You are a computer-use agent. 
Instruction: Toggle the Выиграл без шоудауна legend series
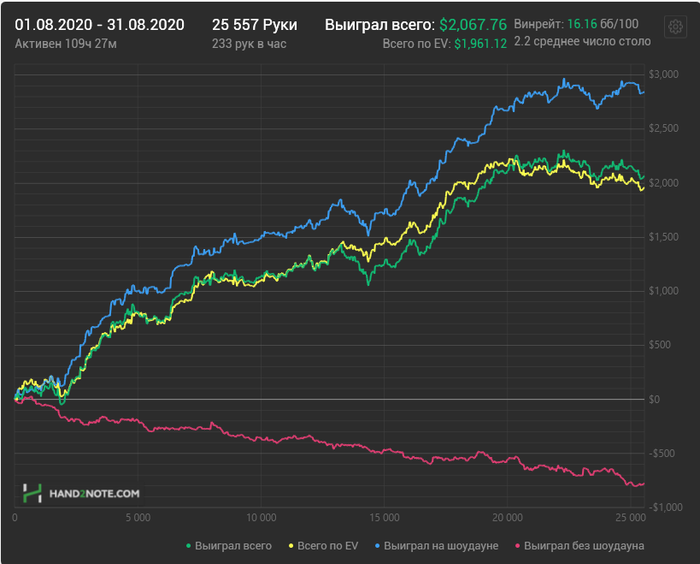pyautogui.click(x=579, y=546)
